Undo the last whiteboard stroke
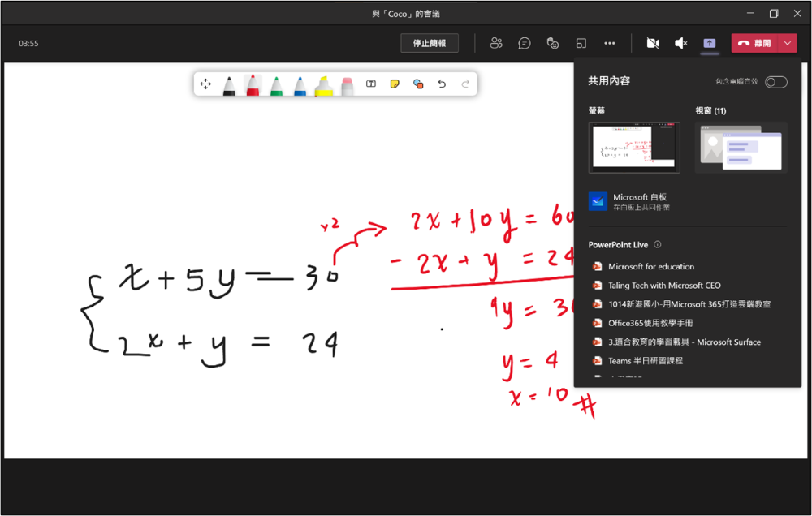The image size is (812, 516). [442, 84]
